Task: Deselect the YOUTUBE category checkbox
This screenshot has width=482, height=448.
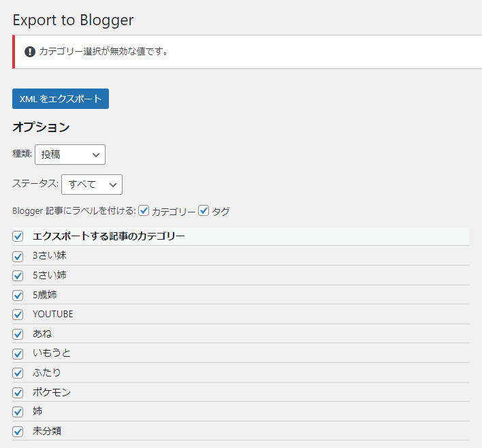Action: click(x=18, y=315)
